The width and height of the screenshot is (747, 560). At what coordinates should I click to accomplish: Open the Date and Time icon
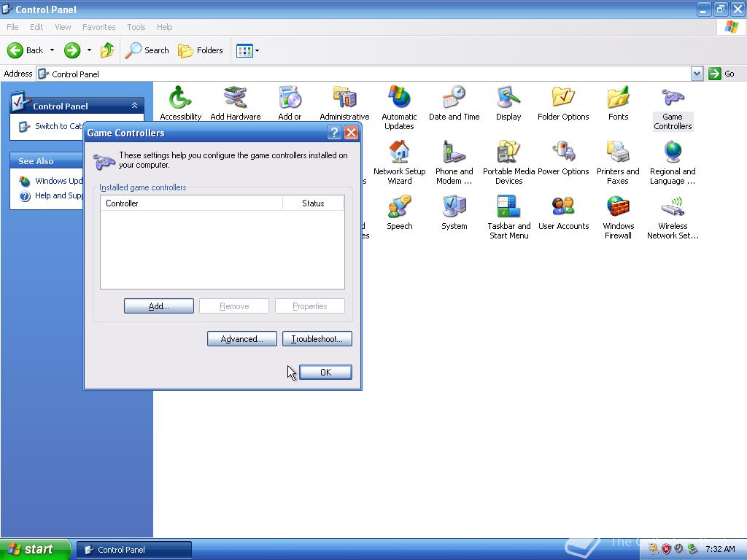[x=454, y=102]
